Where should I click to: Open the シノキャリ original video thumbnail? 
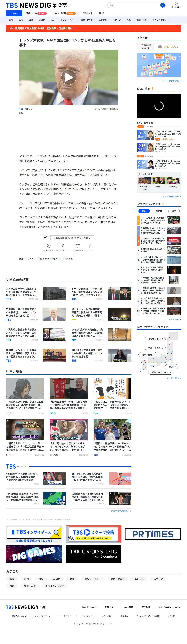(173, 181)
